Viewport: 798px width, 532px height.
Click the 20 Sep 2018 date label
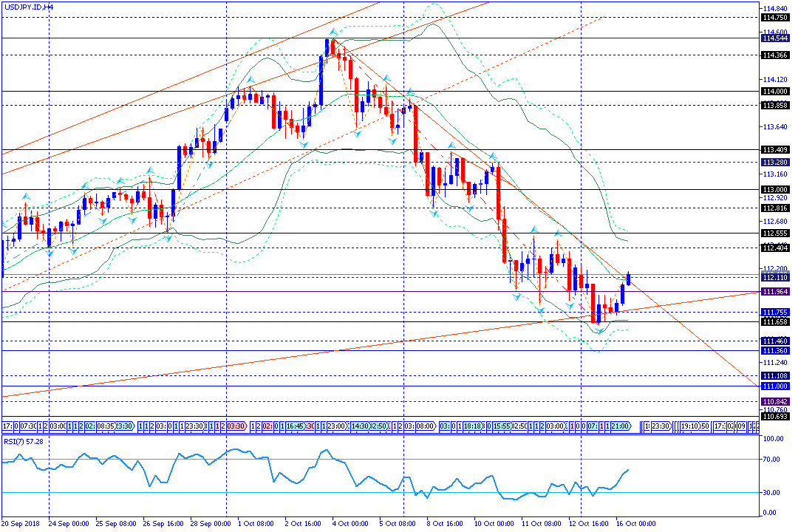(x=21, y=524)
